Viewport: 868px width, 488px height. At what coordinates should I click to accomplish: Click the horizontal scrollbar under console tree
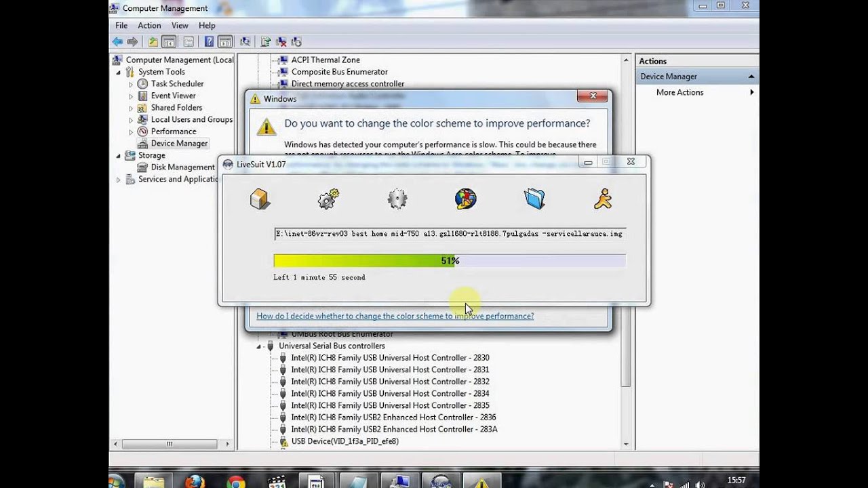[x=168, y=444]
